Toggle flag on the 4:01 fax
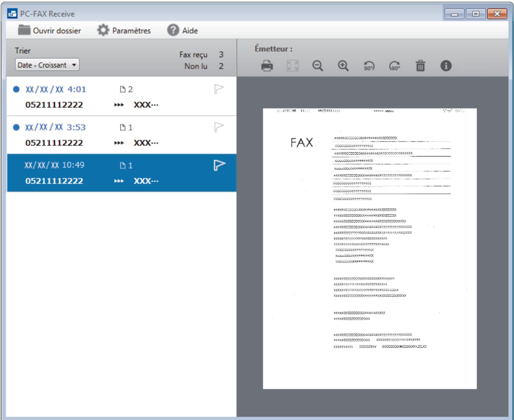This screenshot has height=420, width=514. point(219,89)
